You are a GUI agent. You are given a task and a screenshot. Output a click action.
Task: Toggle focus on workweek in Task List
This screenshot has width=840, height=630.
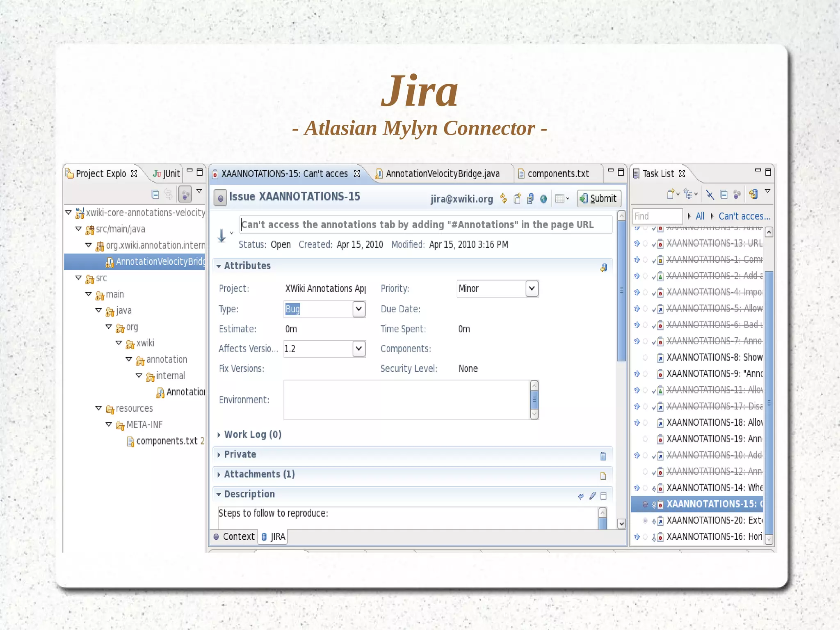click(x=737, y=195)
